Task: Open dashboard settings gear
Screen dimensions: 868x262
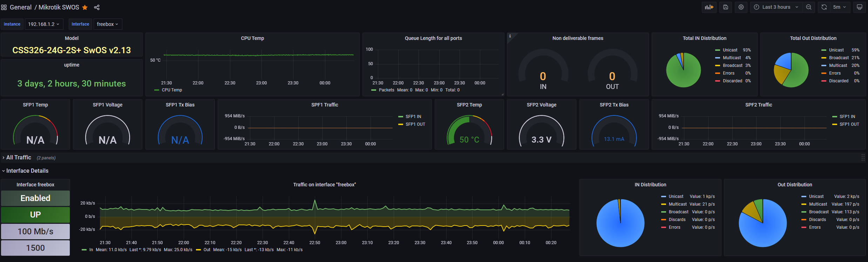Action: 741,7
